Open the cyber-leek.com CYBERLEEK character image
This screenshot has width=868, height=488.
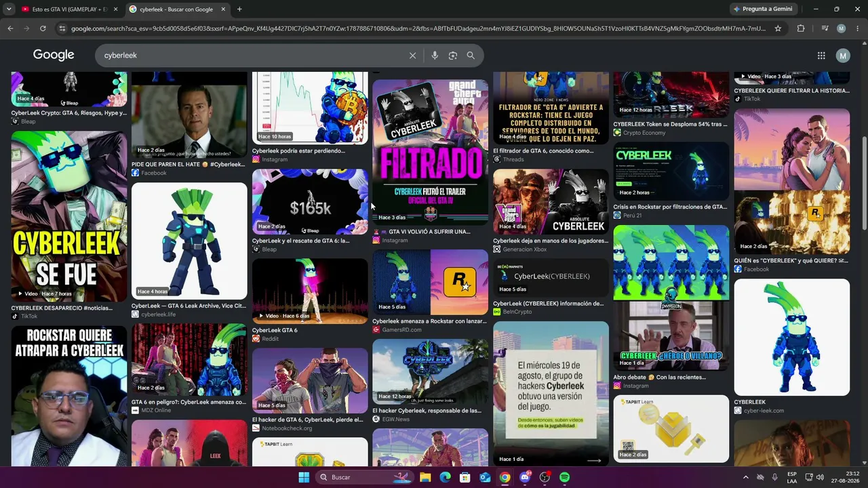click(x=791, y=338)
